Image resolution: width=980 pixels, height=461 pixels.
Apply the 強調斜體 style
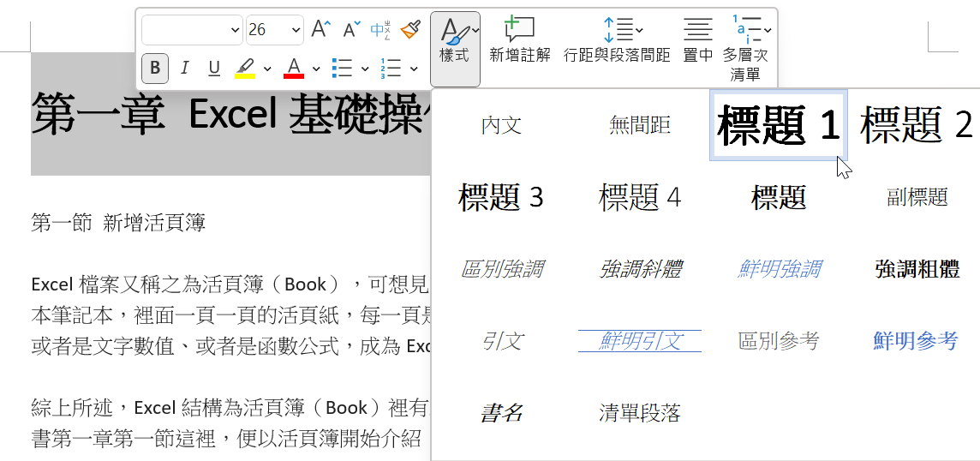640,270
